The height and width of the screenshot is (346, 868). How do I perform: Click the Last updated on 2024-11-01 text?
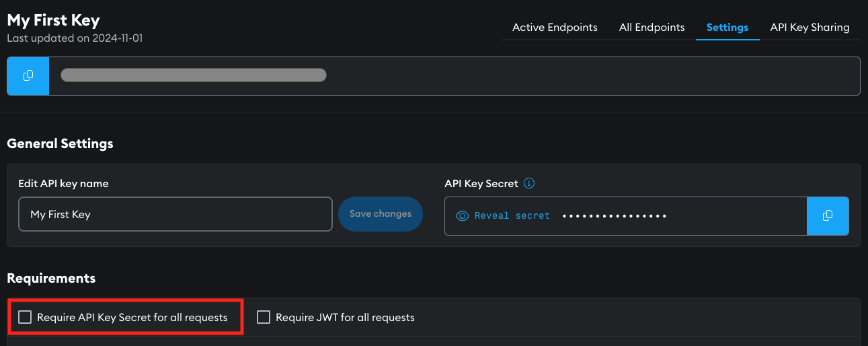(75, 38)
